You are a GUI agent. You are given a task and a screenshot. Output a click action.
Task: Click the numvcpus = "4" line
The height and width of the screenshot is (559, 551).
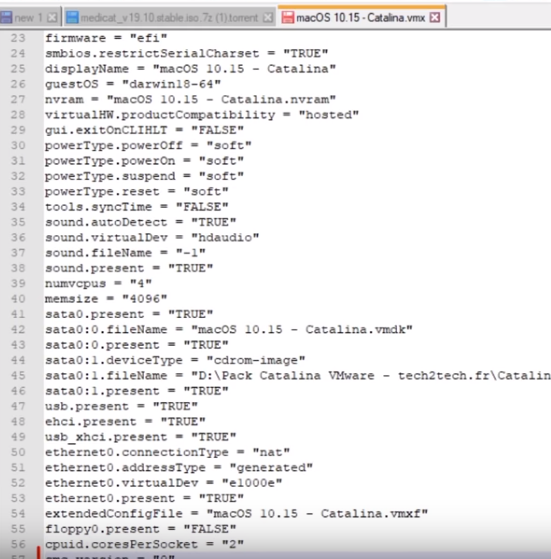[98, 283]
